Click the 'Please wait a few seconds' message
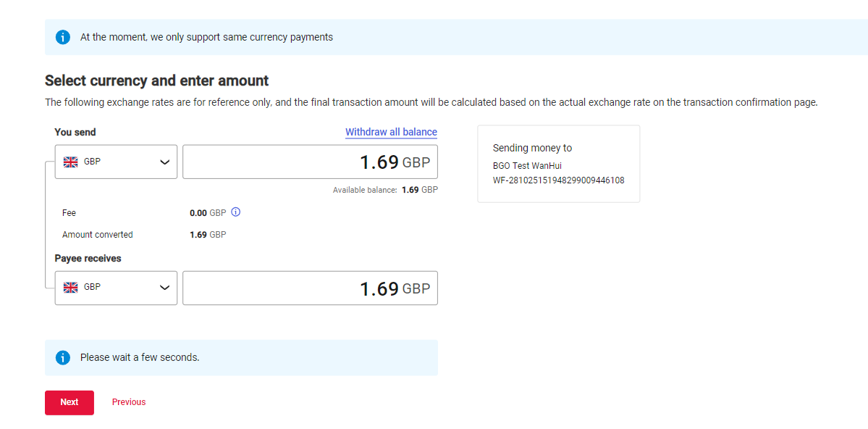Image resolution: width=868 pixels, height=429 pixels. tap(140, 357)
